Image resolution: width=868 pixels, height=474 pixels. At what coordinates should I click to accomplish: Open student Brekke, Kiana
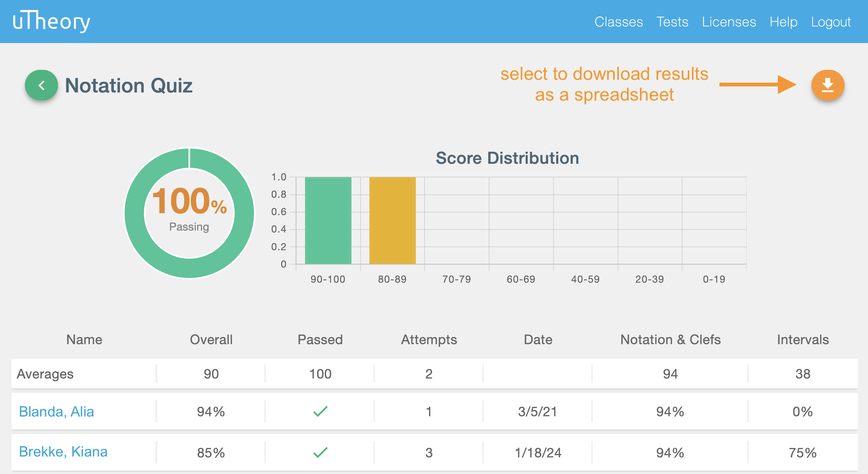point(63,452)
